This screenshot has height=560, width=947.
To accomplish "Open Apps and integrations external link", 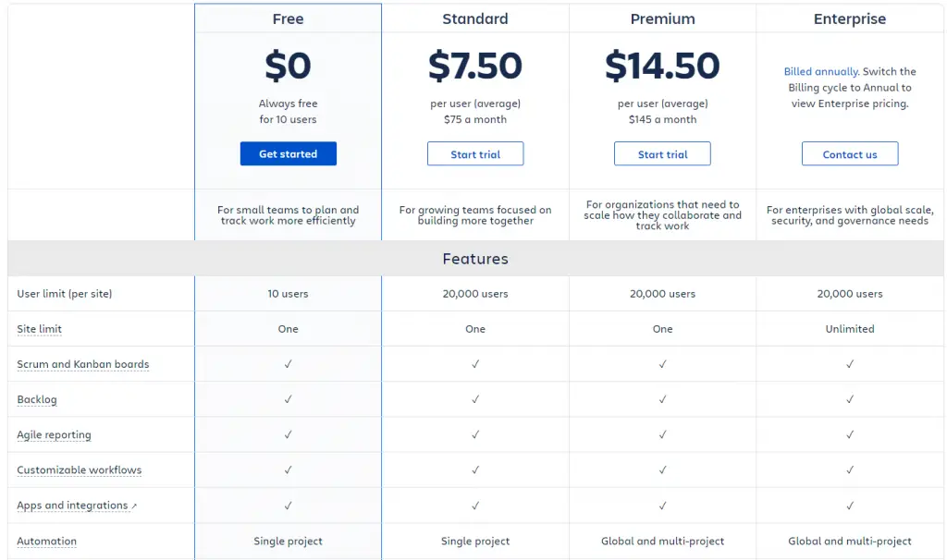I will [72, 505].
